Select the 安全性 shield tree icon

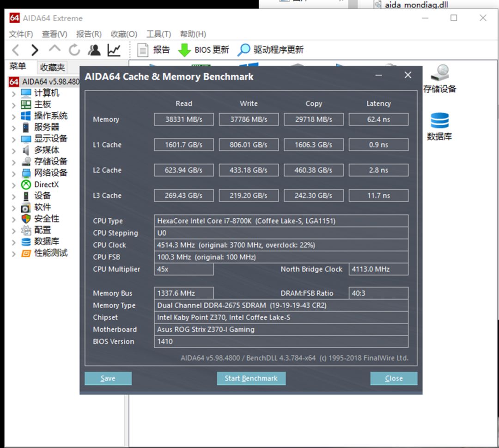(x=26, y=219)
